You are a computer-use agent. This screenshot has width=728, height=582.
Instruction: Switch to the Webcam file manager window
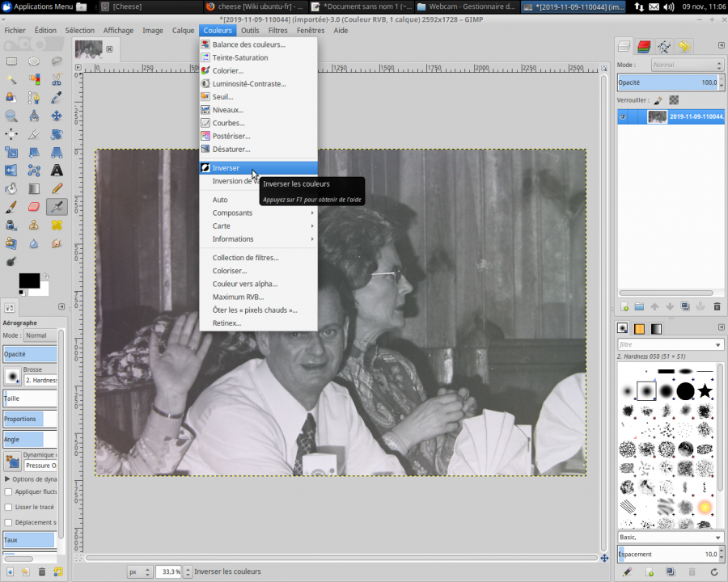467,6
